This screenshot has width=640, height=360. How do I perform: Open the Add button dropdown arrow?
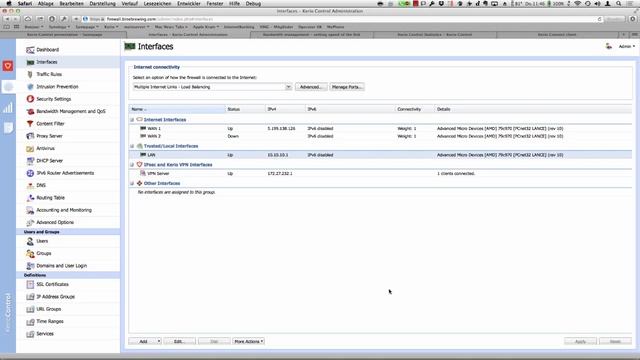159,341
